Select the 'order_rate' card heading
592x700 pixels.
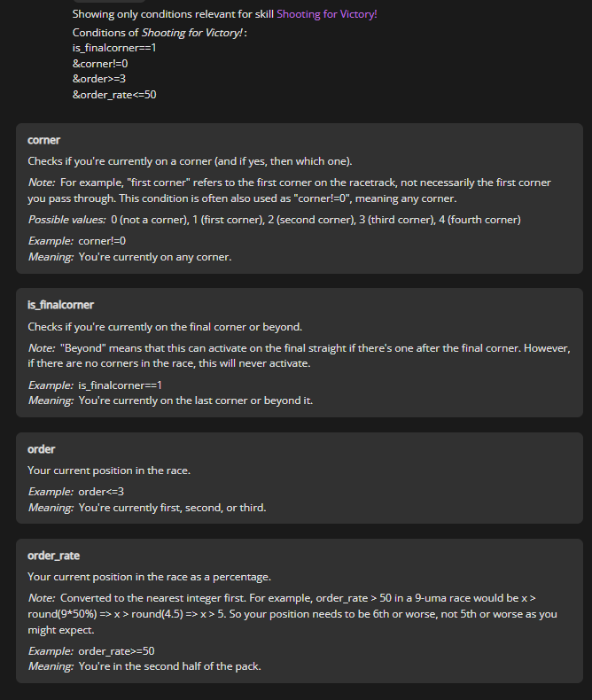pyautogui.click(x=53, y=556)
